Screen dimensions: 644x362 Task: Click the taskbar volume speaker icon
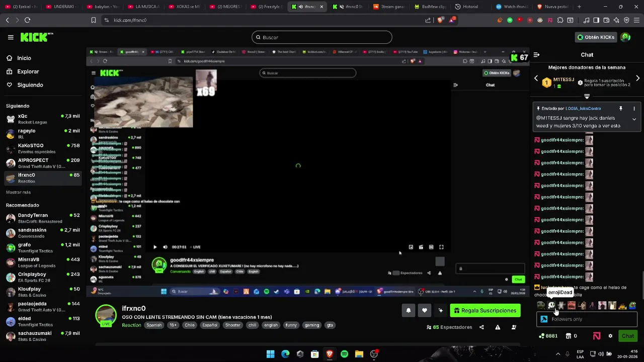pos(601,354)
